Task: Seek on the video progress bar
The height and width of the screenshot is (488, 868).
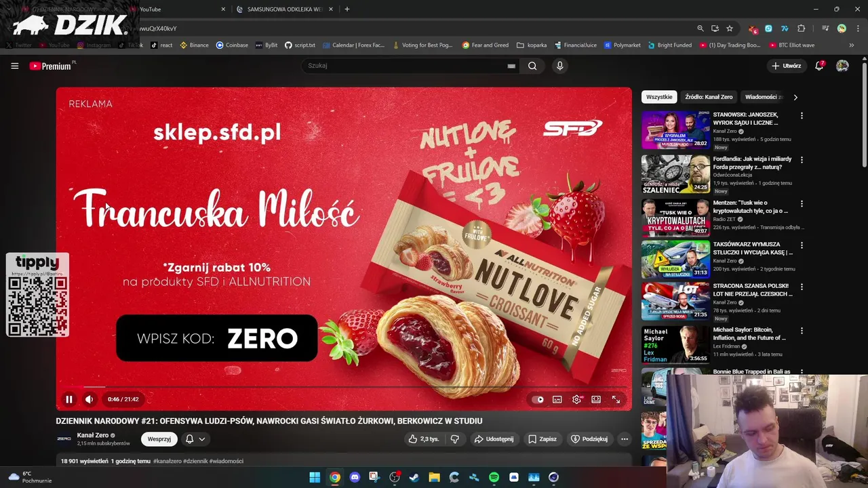Action: click(x=344, y=387)
